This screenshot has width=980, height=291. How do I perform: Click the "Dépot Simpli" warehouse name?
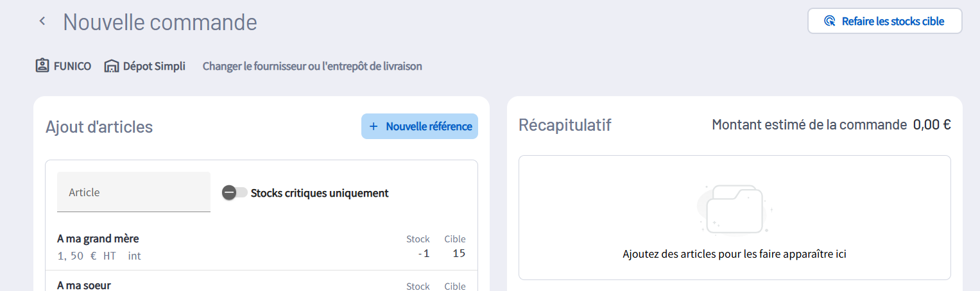coord(154,66)
